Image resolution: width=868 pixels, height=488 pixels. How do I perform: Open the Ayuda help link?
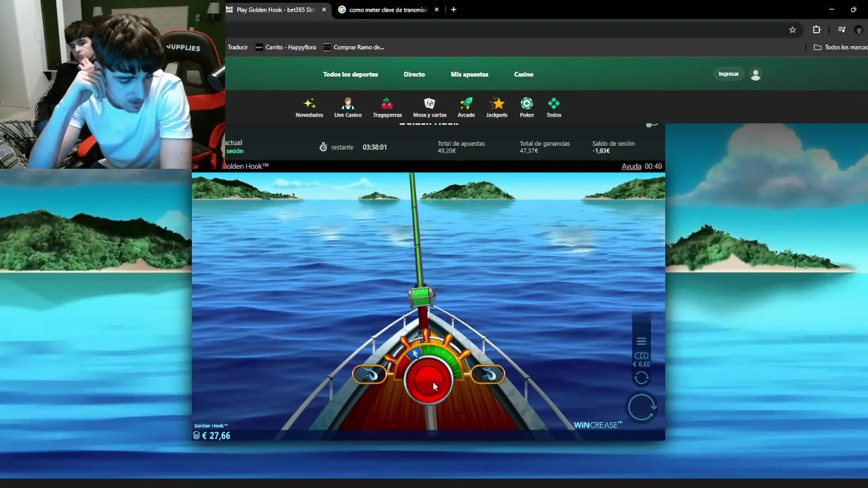tap(631, 166)
